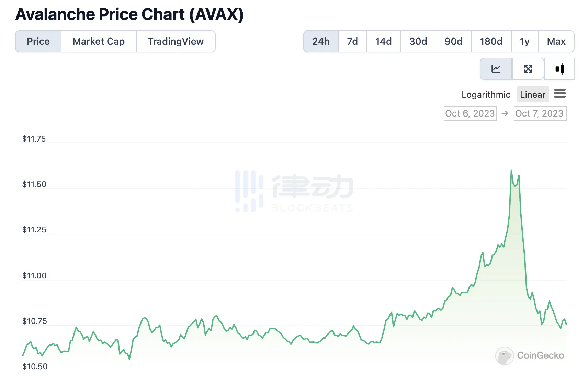Click the fullscreen expand chart icon
588x383 pixels.
tap(528, 69)
